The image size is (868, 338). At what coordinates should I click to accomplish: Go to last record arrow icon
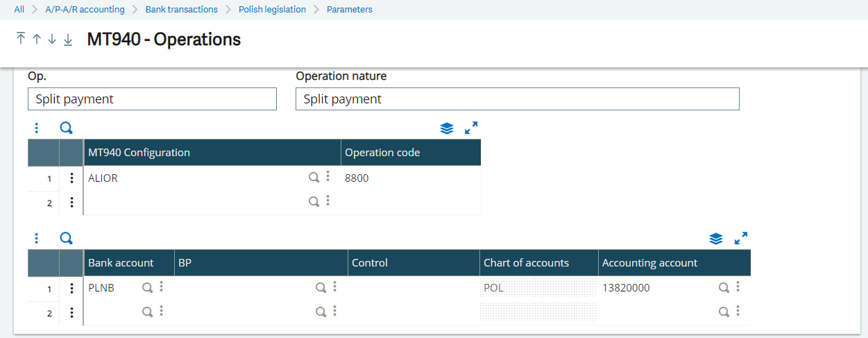68,40
